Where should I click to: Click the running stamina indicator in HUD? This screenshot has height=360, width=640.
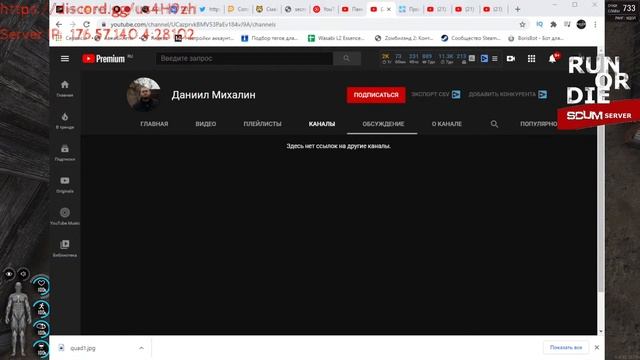[x=42, y=308]
